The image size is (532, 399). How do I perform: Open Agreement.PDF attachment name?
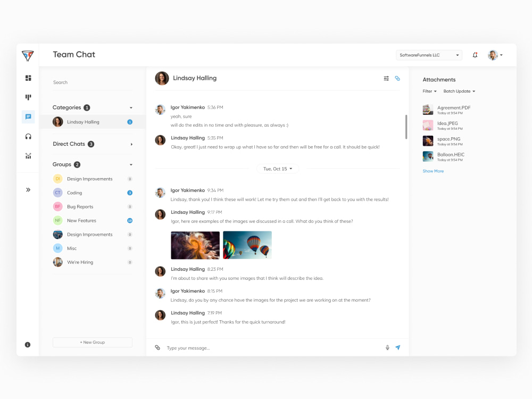[454, 107]
